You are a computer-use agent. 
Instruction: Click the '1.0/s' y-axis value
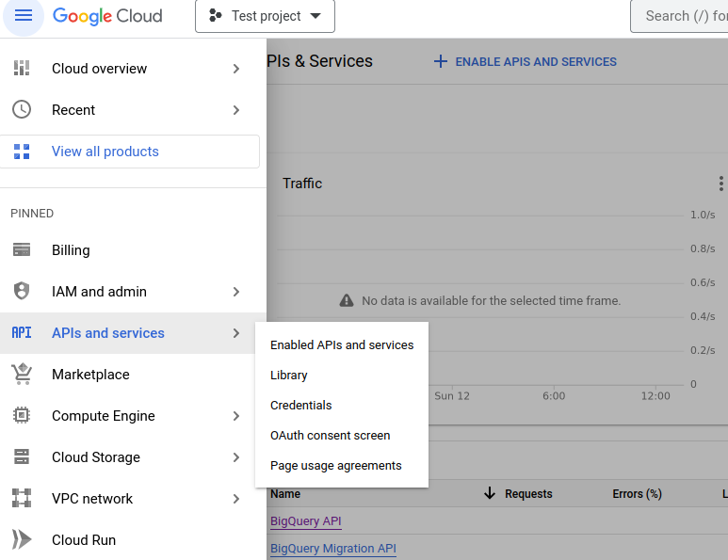(703, 215)
